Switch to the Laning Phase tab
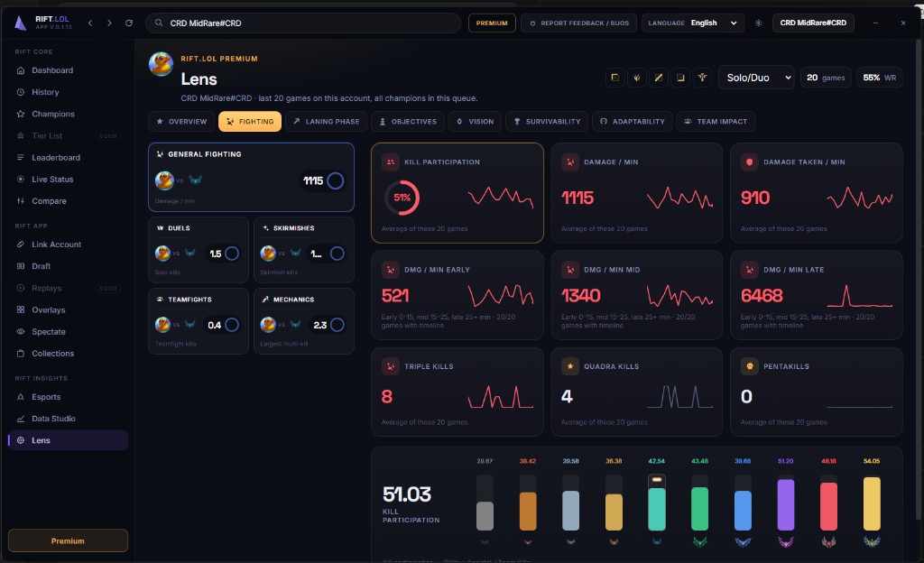 click(x=326, y=121)
